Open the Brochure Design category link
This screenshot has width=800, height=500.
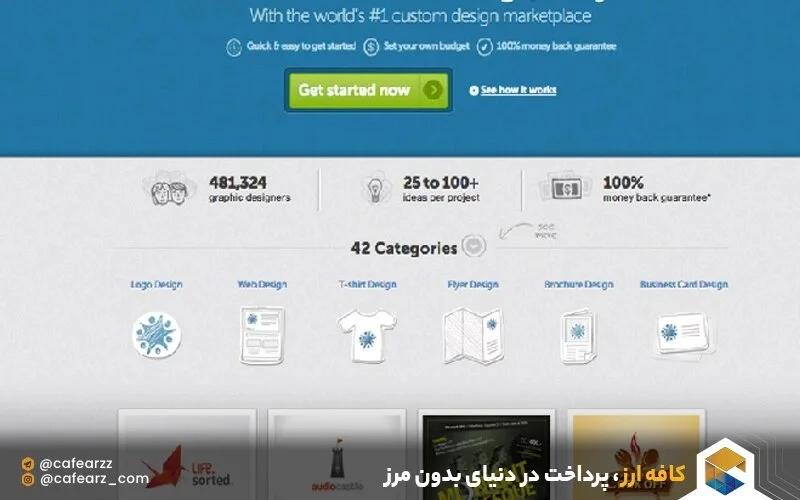[x=579, y=284]
